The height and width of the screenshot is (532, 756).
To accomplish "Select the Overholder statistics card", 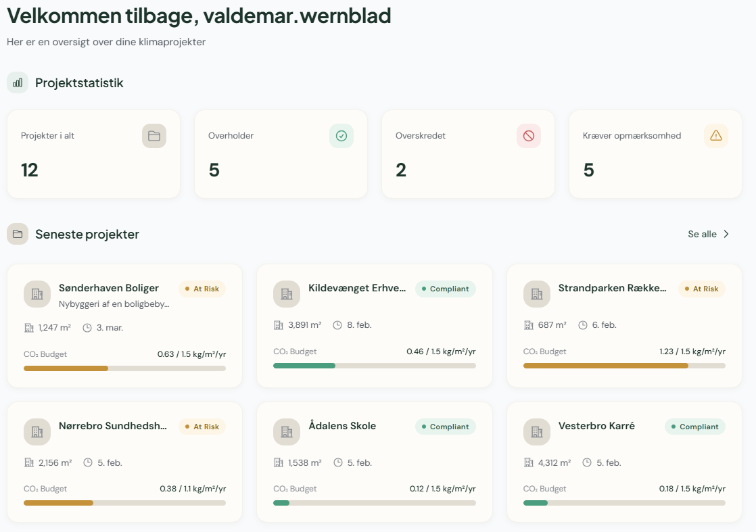I will point(280,154).
